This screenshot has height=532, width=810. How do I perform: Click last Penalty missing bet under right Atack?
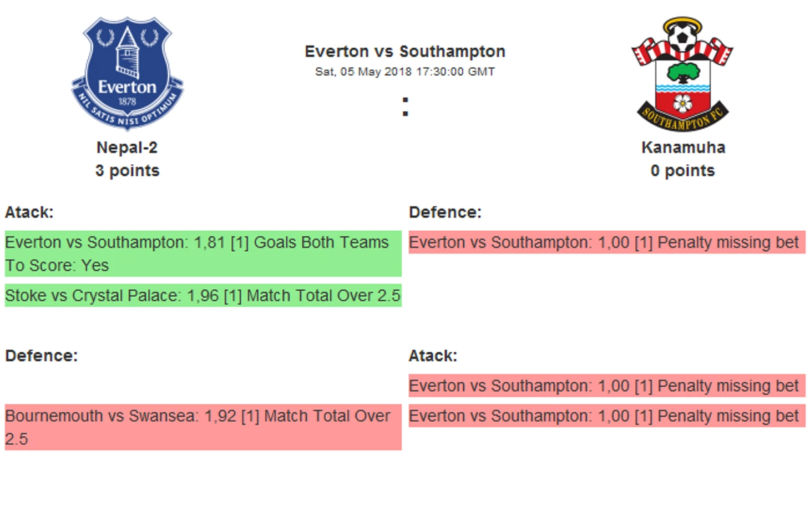[x=607, y=416]
